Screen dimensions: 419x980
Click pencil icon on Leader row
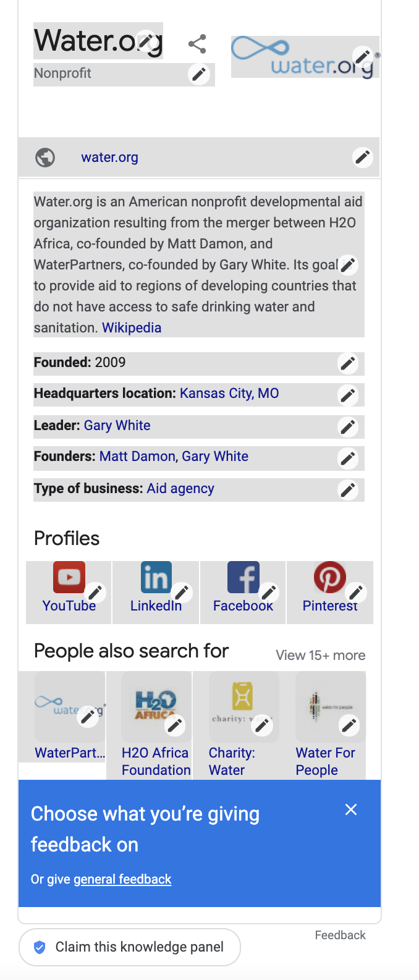pyautogui.click(x=348, y=426)
